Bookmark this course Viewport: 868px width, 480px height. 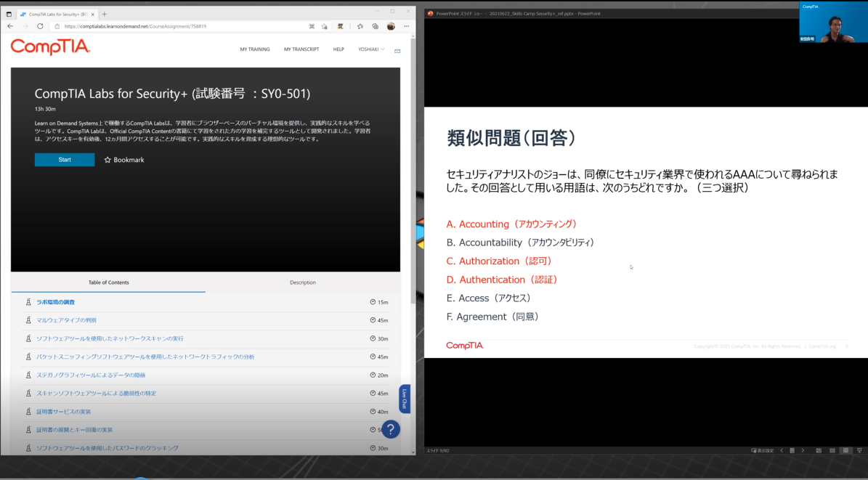(x=124, y=160)
